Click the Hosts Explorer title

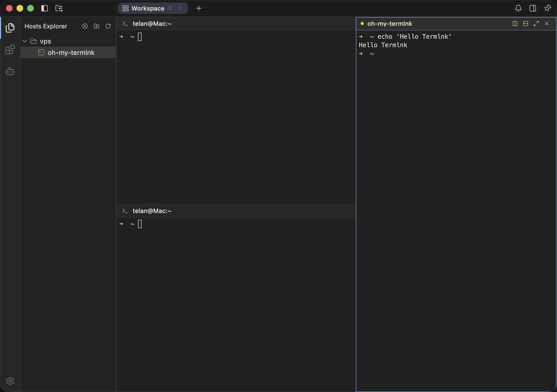(46, 26)
